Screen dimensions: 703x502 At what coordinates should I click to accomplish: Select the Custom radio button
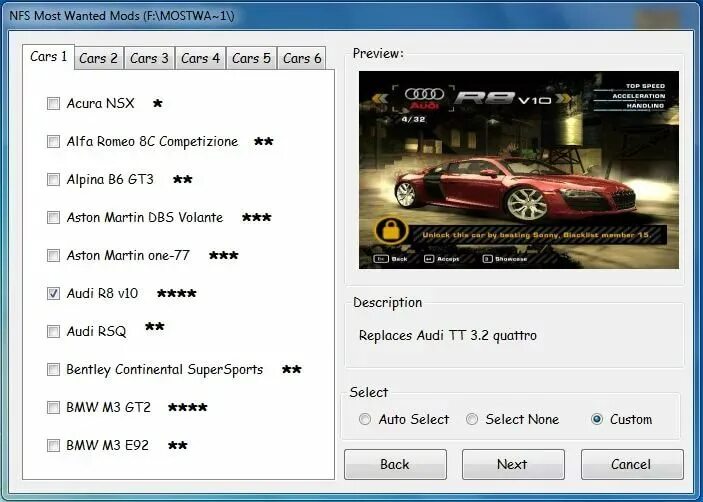(x=597, y=419)
